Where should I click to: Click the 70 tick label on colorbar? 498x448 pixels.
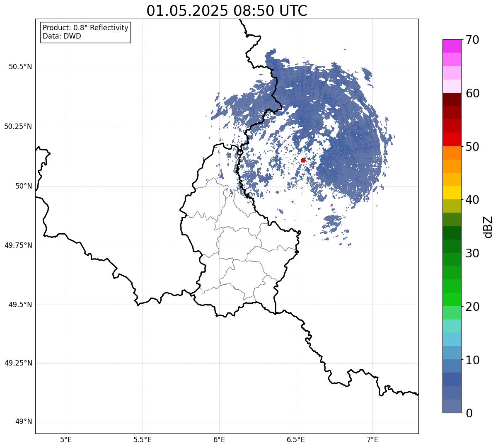pyautogui.click(x=472, y=40)
